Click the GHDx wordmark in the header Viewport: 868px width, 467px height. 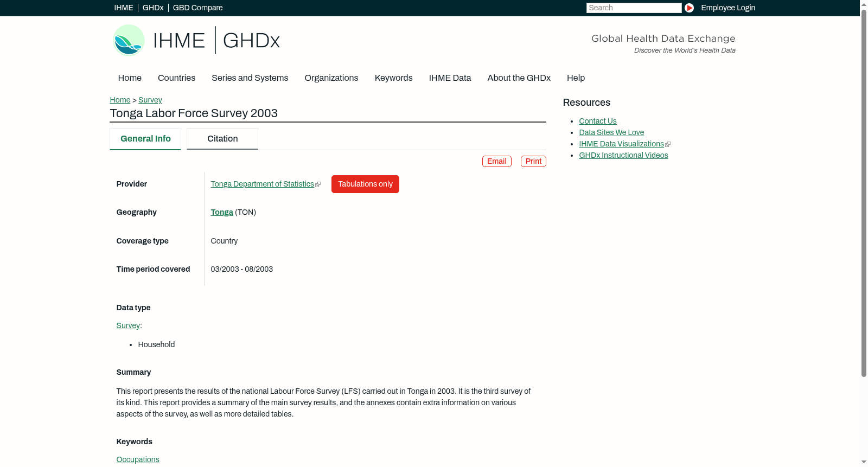(251, 41)
